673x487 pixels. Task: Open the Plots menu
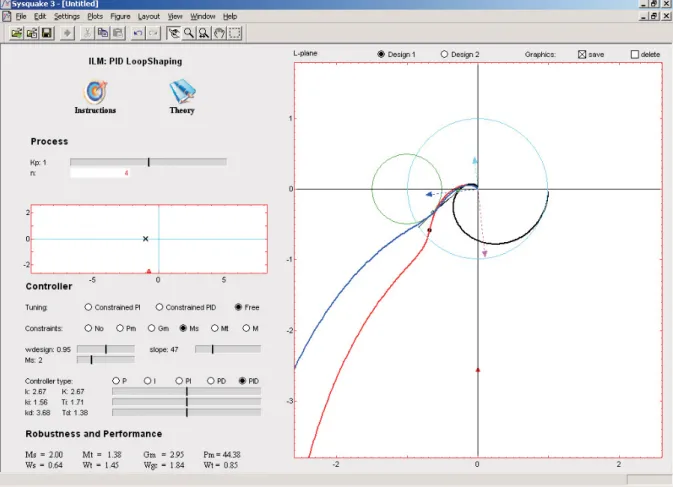coord(95,16)
